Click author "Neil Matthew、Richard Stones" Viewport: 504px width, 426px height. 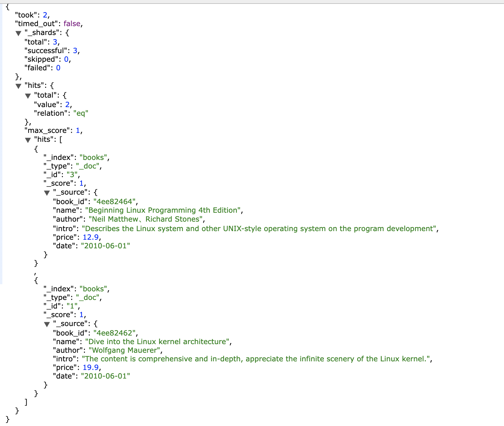pos(146,219)
